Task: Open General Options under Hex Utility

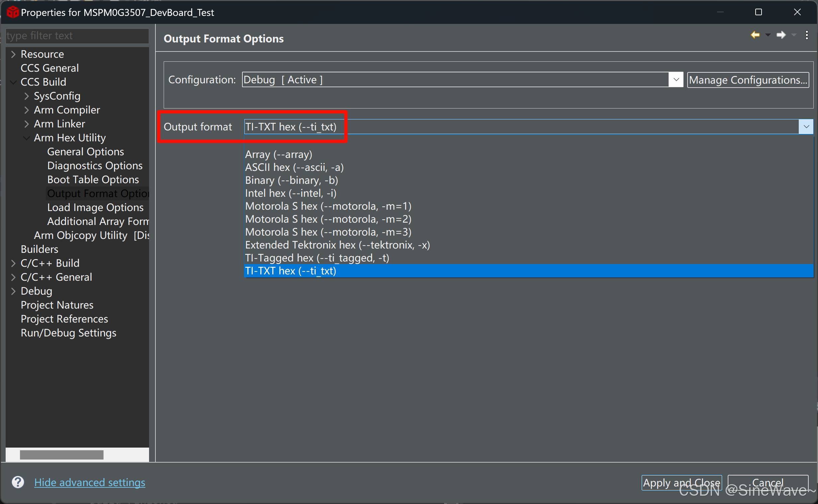Action: click(x=85, y=152)
